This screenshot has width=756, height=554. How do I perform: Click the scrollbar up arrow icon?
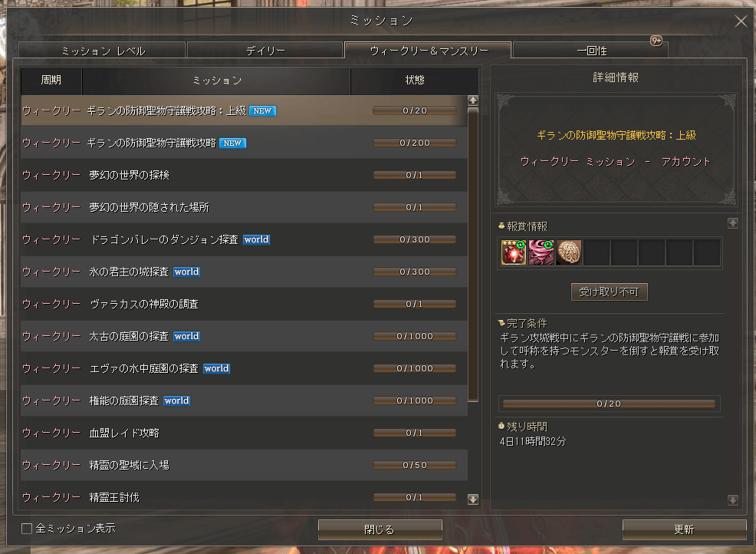[x=473, y=99]
